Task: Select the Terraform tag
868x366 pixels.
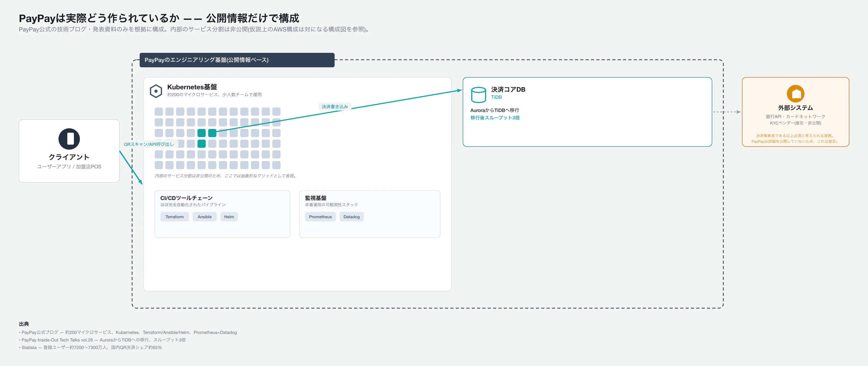Action: point(175,217)
